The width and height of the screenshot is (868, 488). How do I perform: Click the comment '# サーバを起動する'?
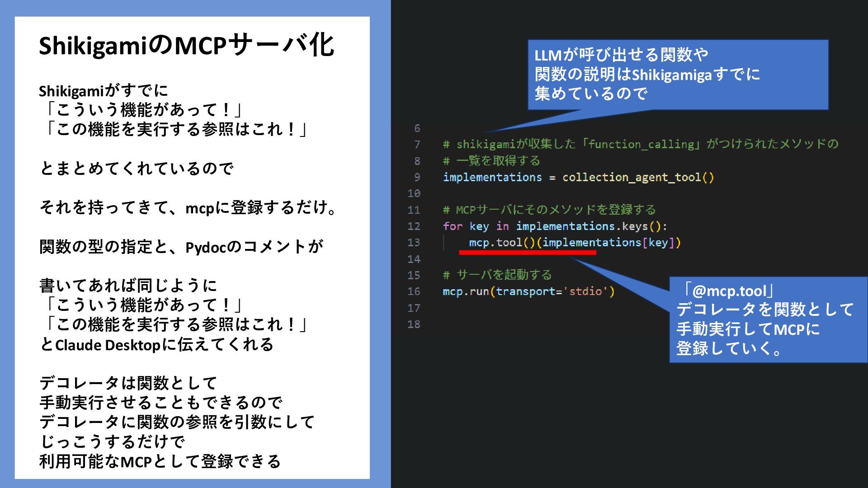pos(497,275)
